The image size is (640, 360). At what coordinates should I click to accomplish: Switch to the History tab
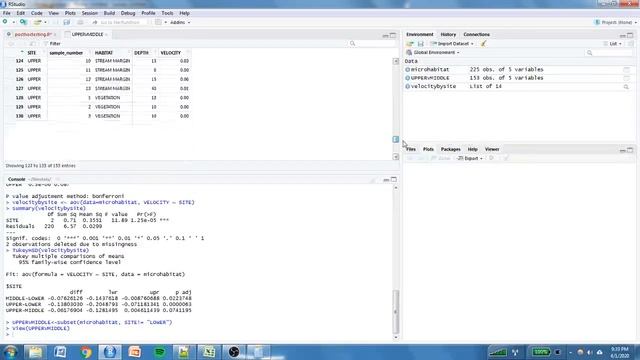click(x=448, y=34)
